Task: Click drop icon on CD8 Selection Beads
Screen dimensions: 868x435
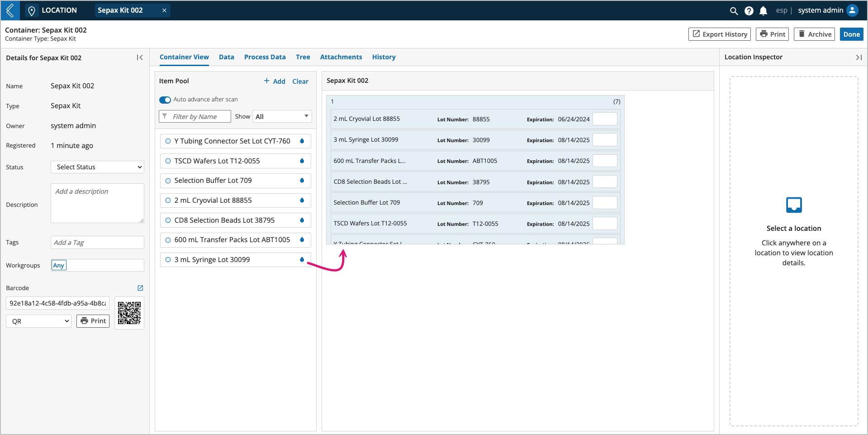Action: (x=302, y=220)
